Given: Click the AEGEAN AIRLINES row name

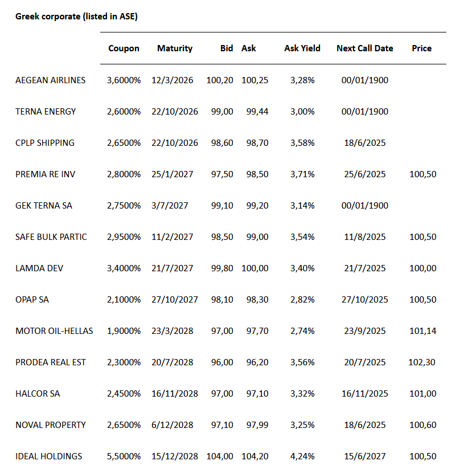Looking at the screenshot, I should [x=51, y=80].
